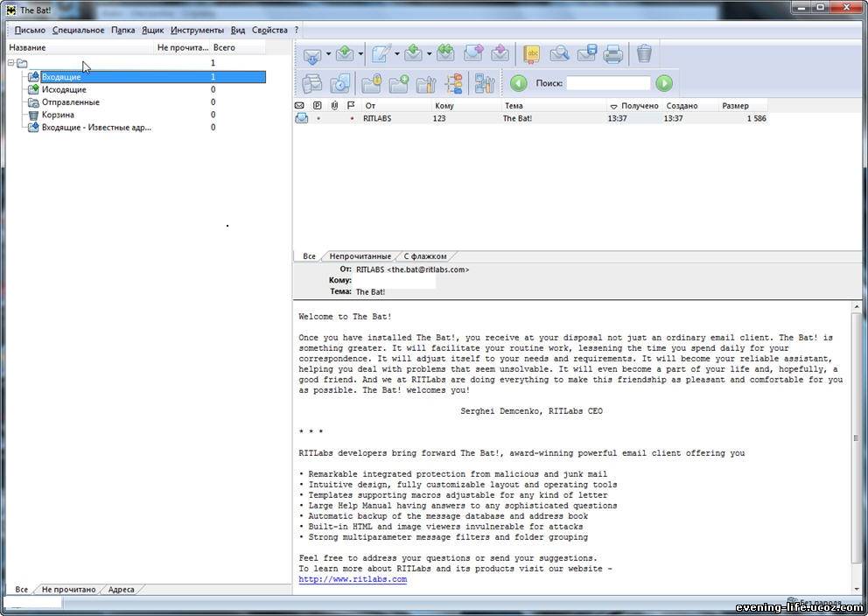Forward message with purple arrow on open envelope

click(473, 53)
